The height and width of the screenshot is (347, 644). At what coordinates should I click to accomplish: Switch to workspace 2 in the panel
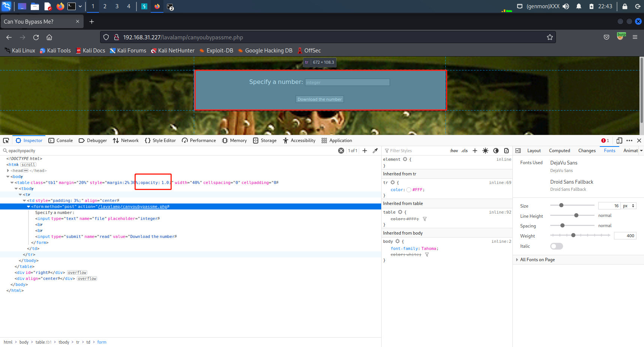[x=105, y=6]
